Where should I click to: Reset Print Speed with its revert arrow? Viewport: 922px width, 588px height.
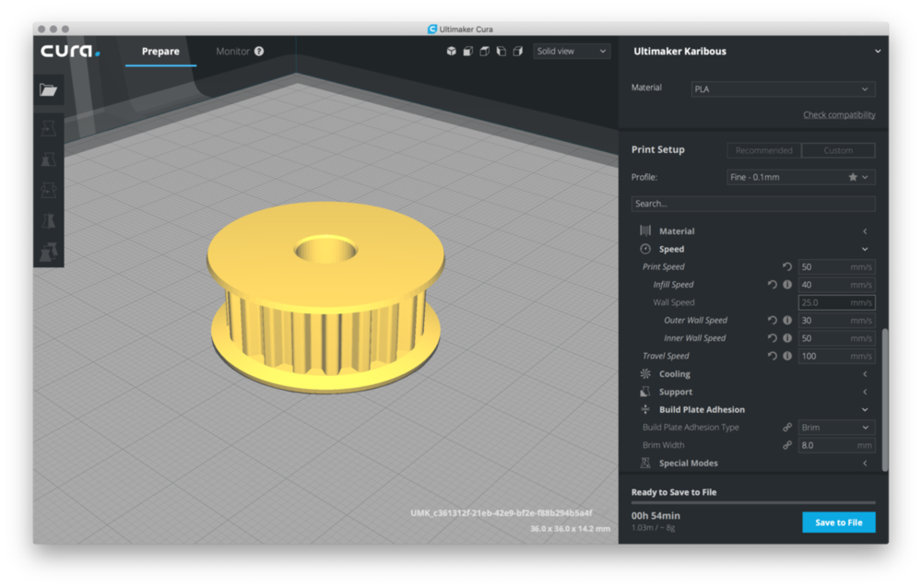click(786, 267)
